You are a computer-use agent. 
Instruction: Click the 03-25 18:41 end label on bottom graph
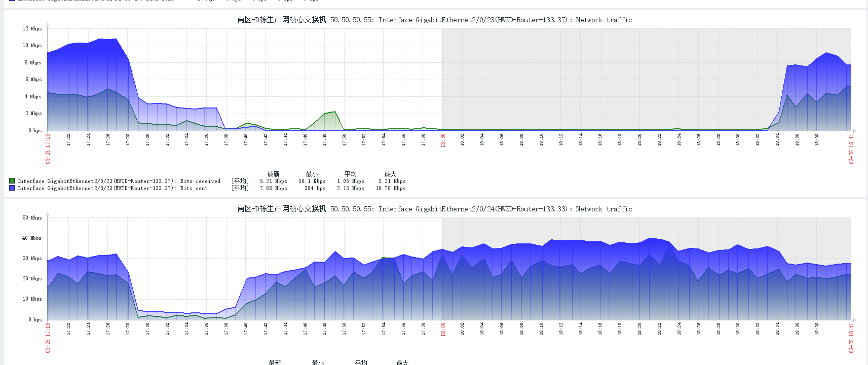click(x=851, y=338)
